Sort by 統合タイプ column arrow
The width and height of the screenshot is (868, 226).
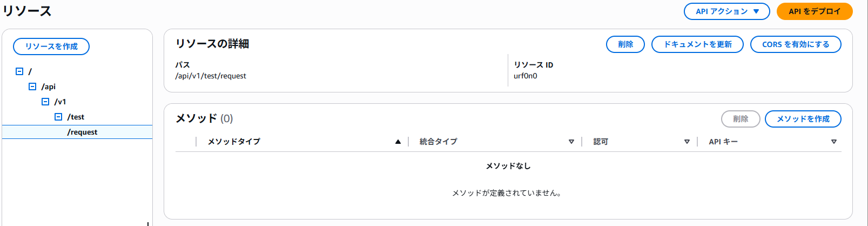click(x=571, y=142)
